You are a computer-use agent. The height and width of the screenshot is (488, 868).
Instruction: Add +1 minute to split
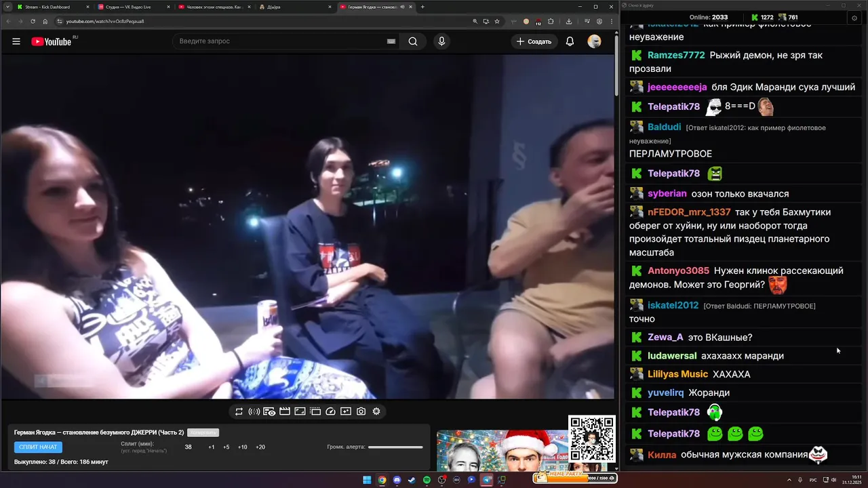click(x=212, y=447)
